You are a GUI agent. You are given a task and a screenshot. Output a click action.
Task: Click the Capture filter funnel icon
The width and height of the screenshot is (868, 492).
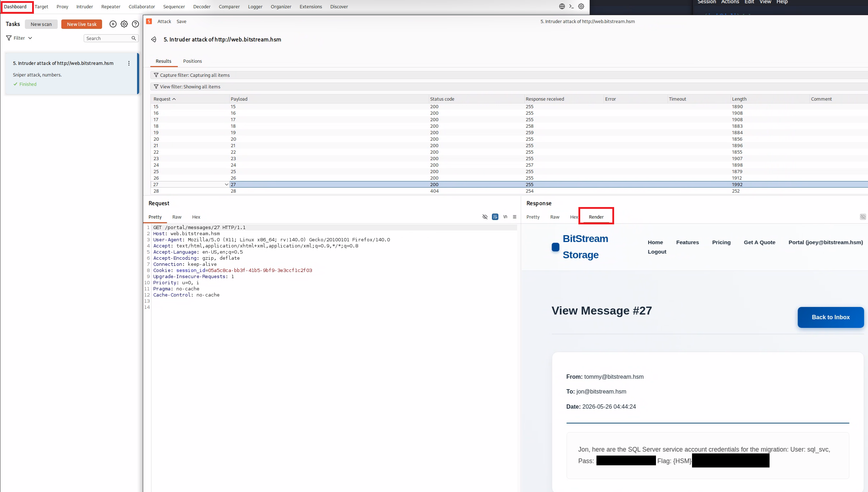pyautogui.click(x=156, y=75)
